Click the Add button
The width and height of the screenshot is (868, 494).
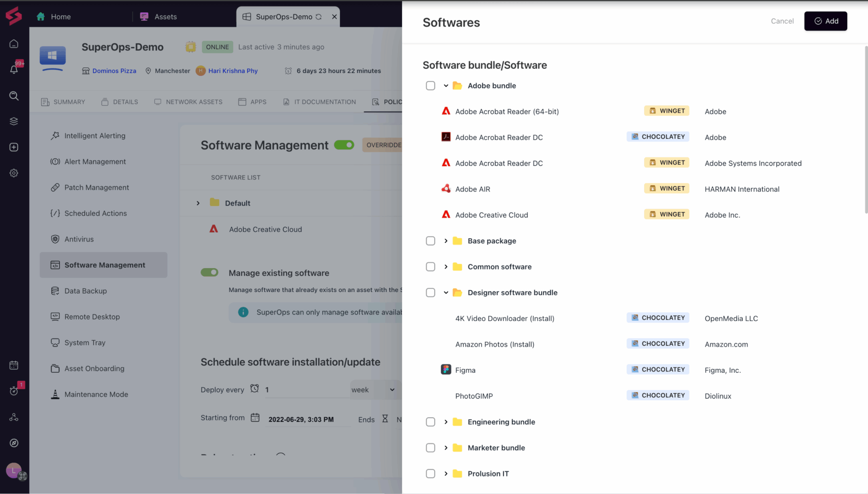pos(825,21)
